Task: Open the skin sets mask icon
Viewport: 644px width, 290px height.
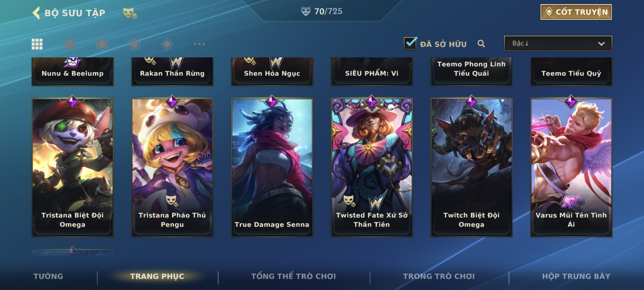Action: 130,13
